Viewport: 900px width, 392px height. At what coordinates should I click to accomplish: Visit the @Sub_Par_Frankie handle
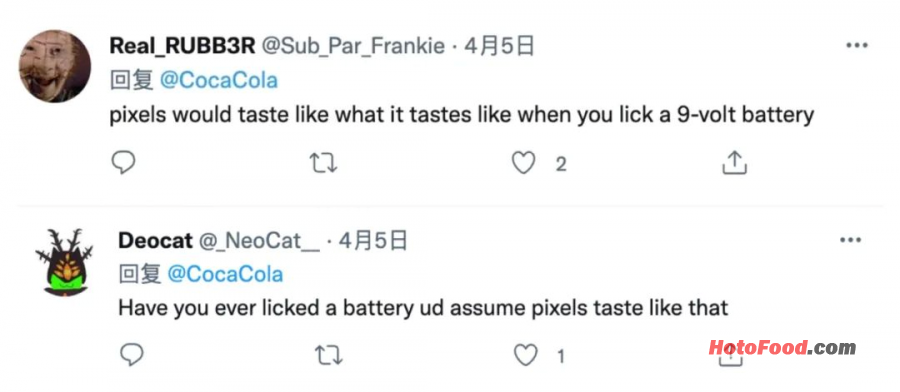[353, 46]
